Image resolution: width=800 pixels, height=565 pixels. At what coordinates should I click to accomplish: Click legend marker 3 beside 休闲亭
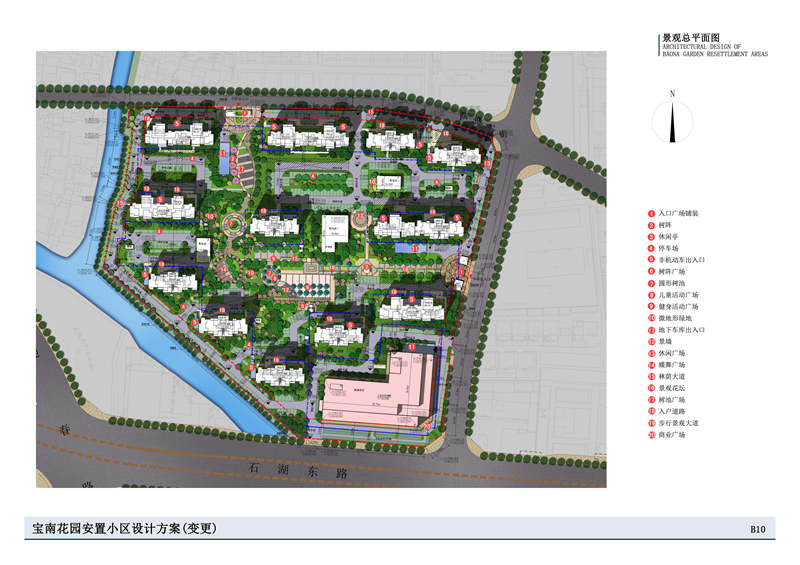651,237
